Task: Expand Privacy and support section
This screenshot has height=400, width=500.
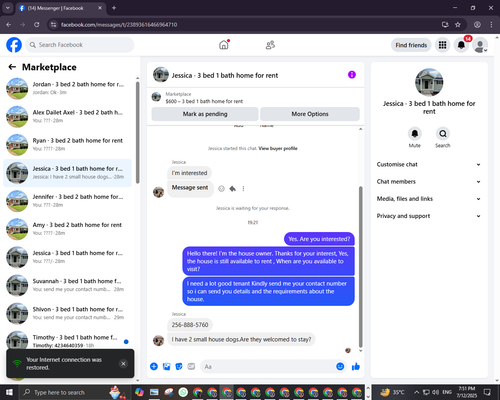Action: coord(429,216)
